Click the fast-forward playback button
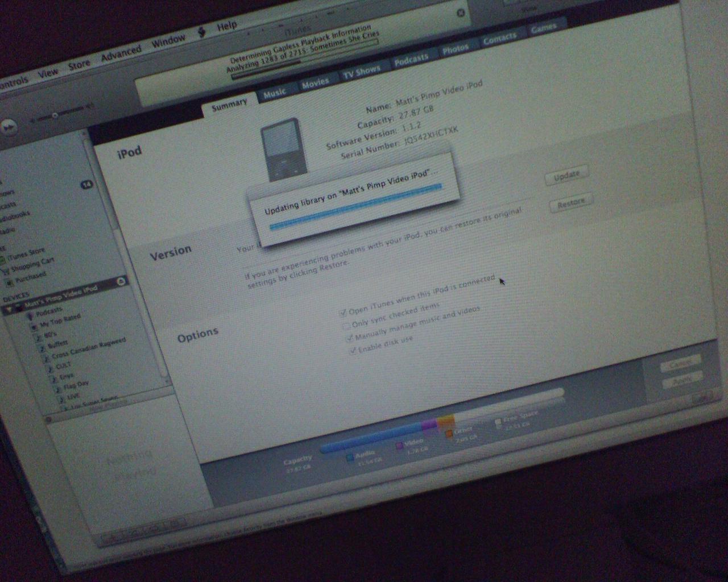This screenshot has width=728, height=582. (8, 127)
